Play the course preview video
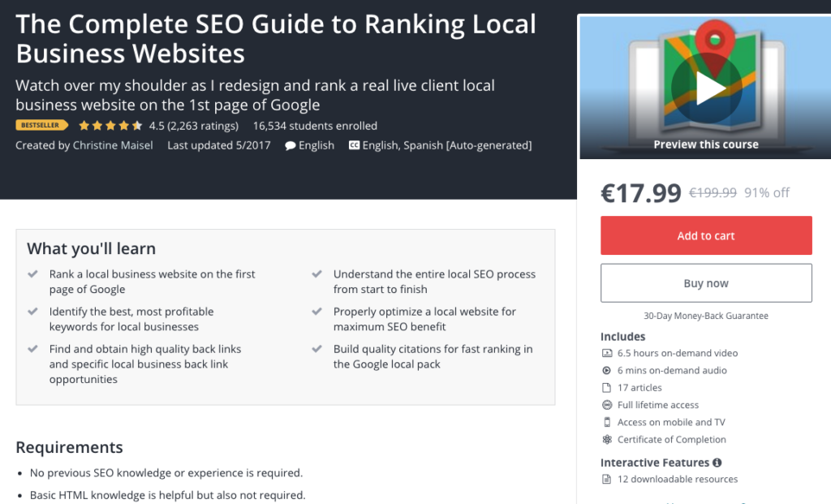Viewport: 831px width, 504px height. [x=706, y=88]
